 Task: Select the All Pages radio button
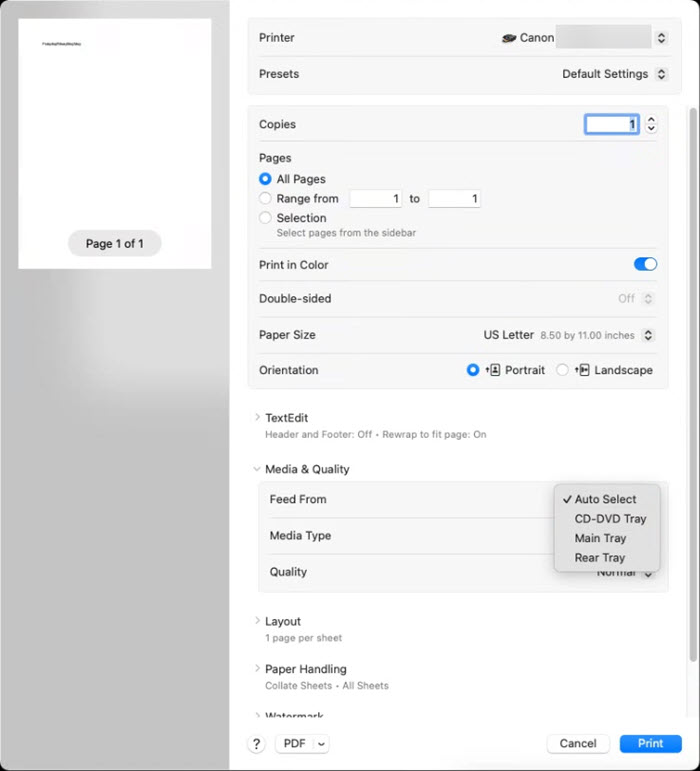(265, 179)
